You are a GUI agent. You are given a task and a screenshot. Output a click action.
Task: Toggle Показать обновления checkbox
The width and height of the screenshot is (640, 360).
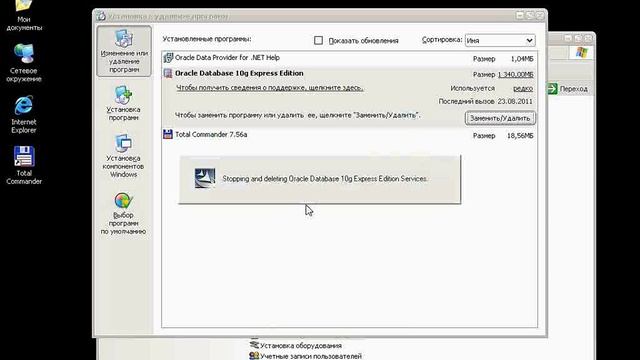[x=318, y=40]
